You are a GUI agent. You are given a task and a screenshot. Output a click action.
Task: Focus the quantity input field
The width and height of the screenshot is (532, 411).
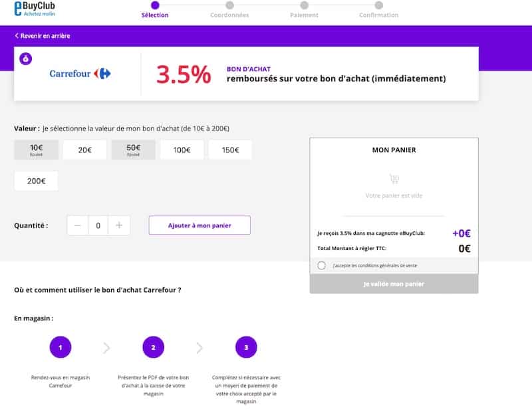(98, 225)
